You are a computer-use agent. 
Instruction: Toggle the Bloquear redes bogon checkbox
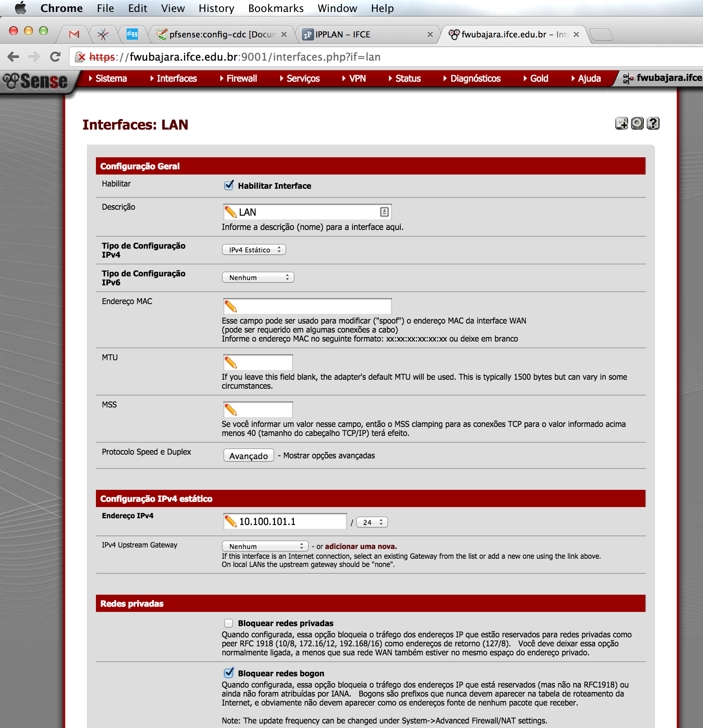click(229, 673)
